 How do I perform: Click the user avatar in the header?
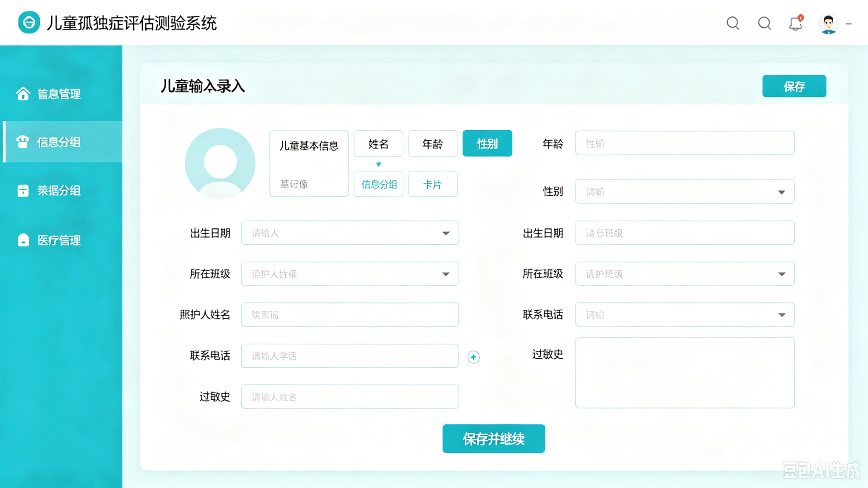(x=828, y=23)
